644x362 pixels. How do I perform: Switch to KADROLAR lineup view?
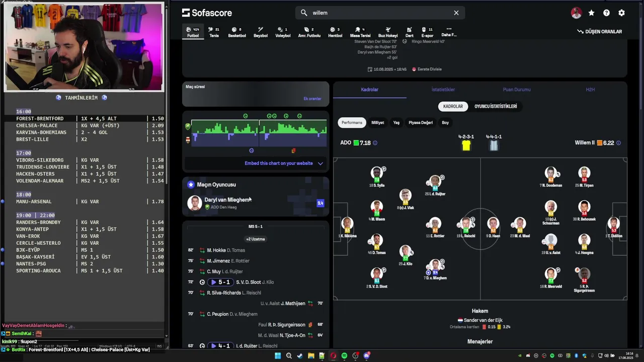(x=453, y=107)
